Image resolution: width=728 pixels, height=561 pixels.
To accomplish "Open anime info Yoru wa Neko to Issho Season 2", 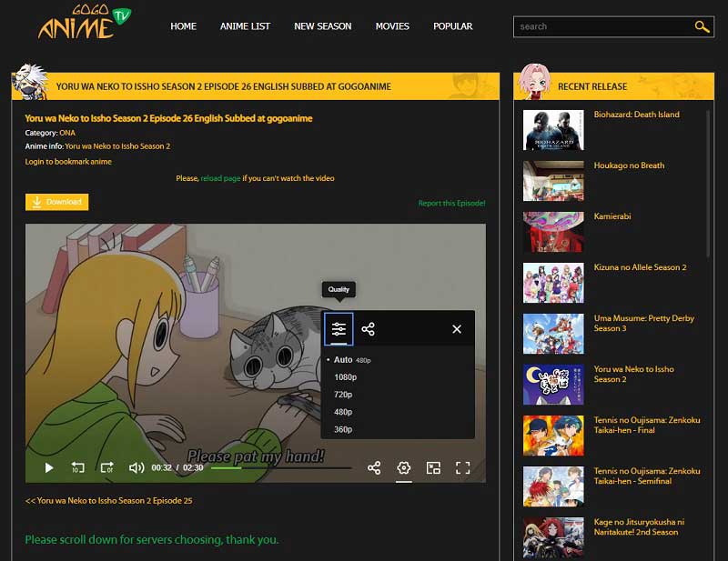I will [x=117, y=146].
